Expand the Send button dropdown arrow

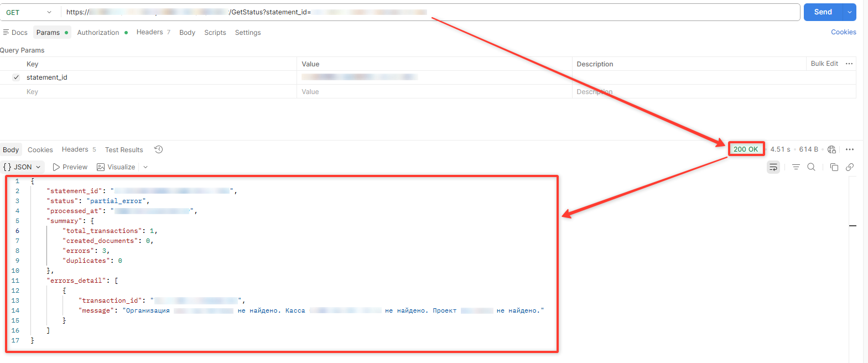[849, 12]
